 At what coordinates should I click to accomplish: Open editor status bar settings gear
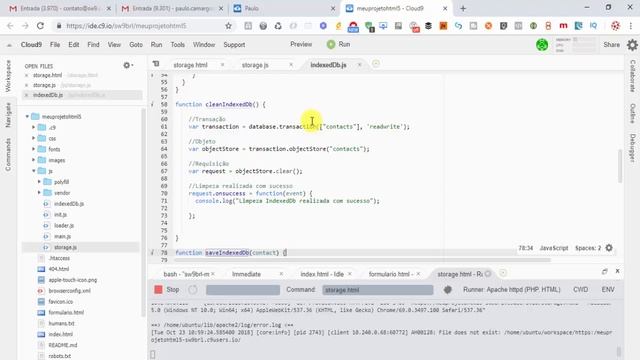[x=609, y=248]
